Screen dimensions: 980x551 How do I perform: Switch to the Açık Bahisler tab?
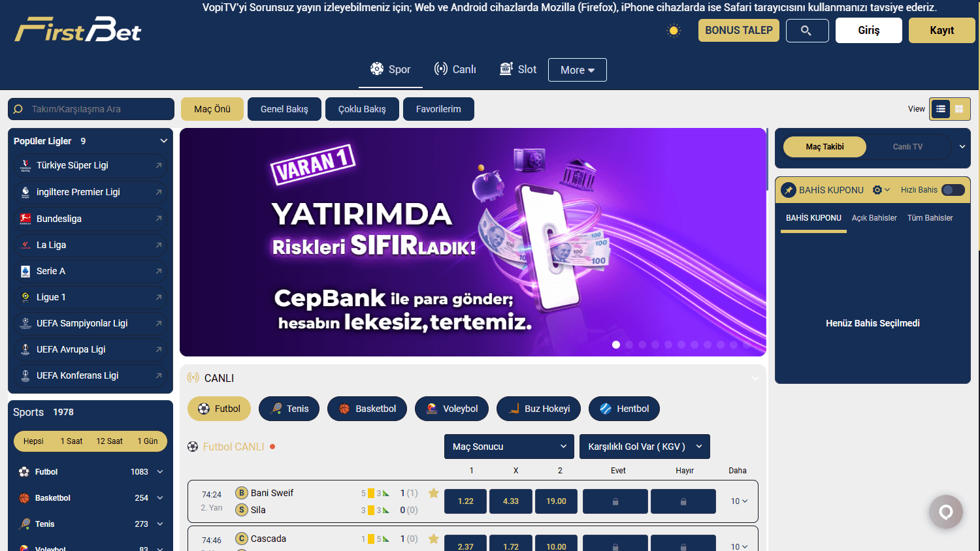point(874,218)
